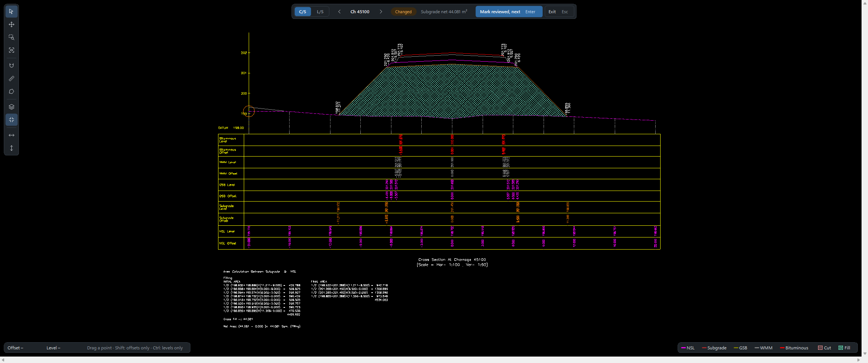This screenshot has width=868, height=363.
Task: Toggle Subgrade layer in legend
Action: [x=714, y=348]
